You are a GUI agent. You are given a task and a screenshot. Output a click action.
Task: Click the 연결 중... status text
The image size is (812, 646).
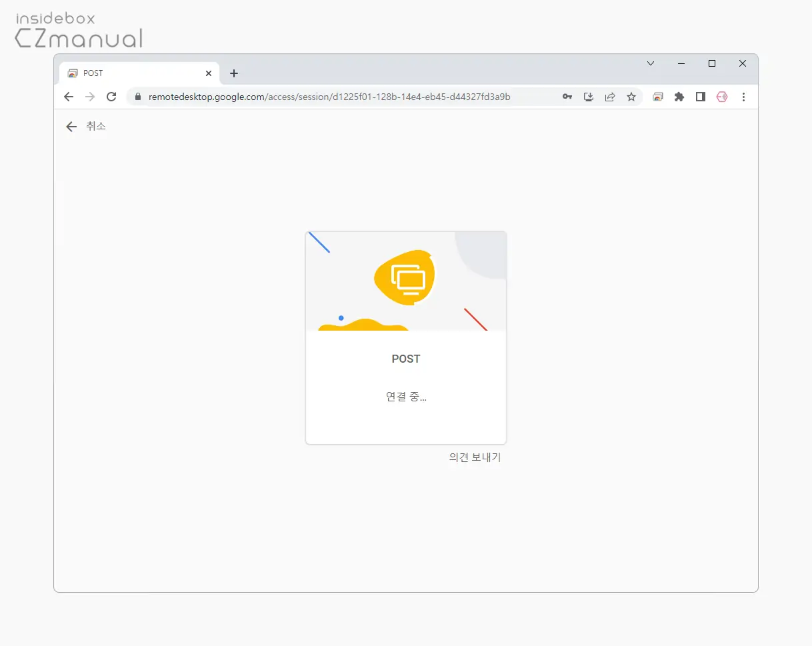pos(406,397)
